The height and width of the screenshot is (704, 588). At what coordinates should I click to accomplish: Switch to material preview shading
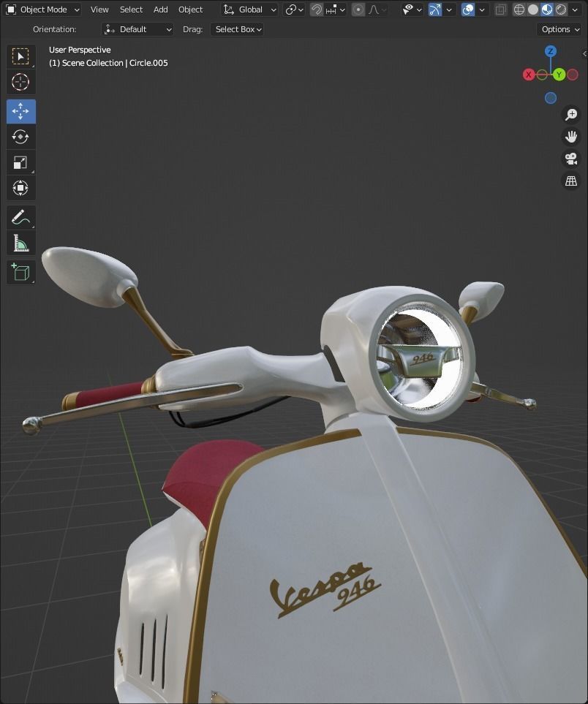[546, 10]
